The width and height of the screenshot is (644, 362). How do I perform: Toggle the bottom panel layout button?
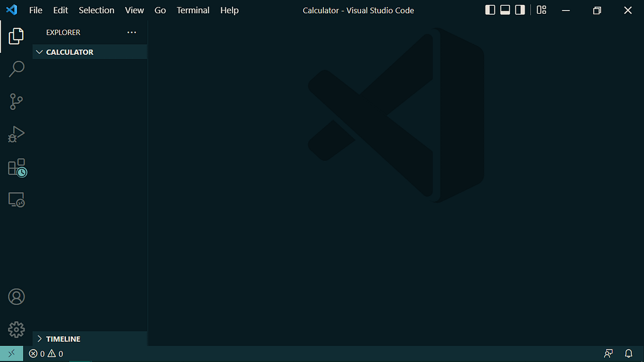click(505, 10)
